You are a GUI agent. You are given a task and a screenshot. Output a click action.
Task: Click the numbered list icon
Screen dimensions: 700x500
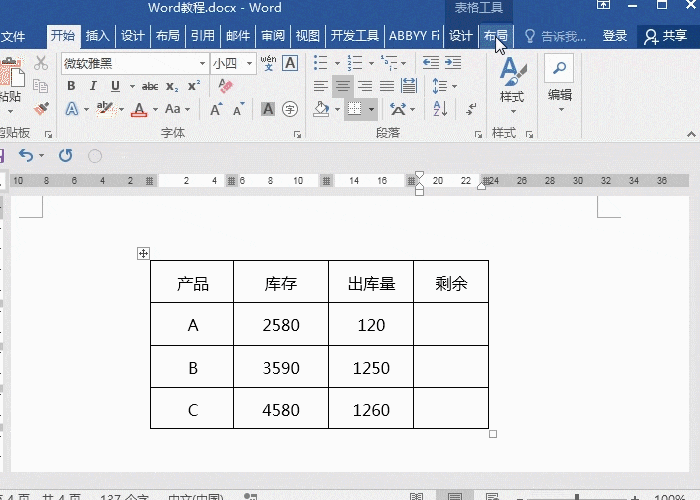pos(354,63)
